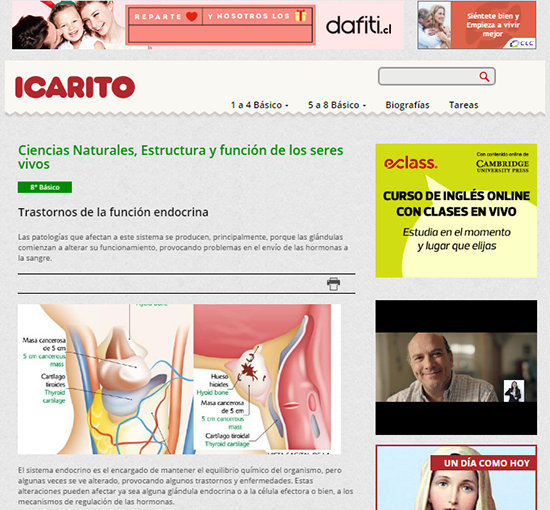Open the CLC Siéntete bien advertisement
The image size is (550, 510).
tap(476, 25)
